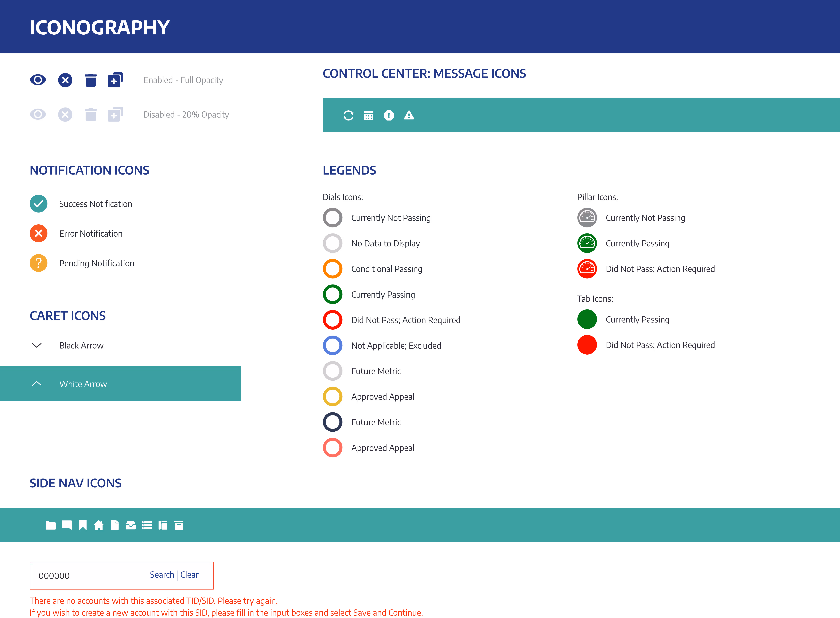Select the inbox tray side nav icon

pos(131,525)
